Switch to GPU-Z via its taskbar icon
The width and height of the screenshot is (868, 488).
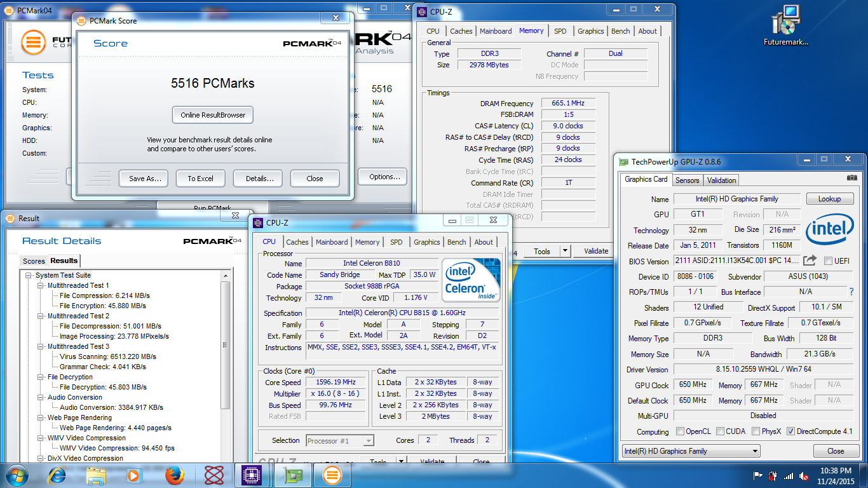(x=293, y=475)
